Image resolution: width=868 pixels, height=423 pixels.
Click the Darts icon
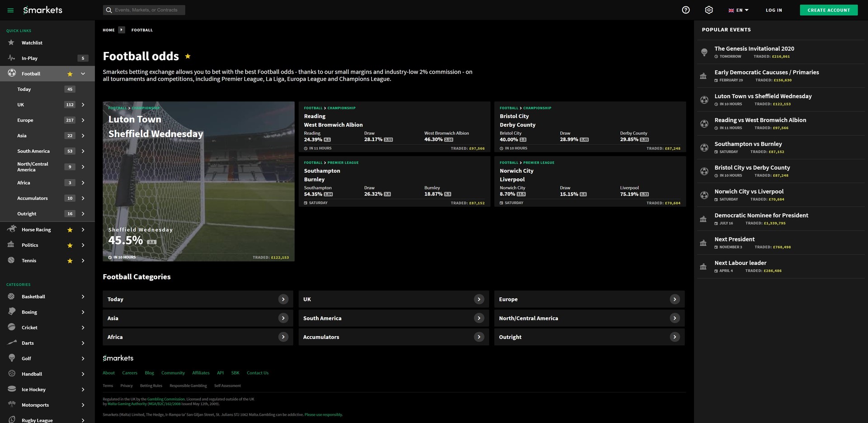pos(12,342)
